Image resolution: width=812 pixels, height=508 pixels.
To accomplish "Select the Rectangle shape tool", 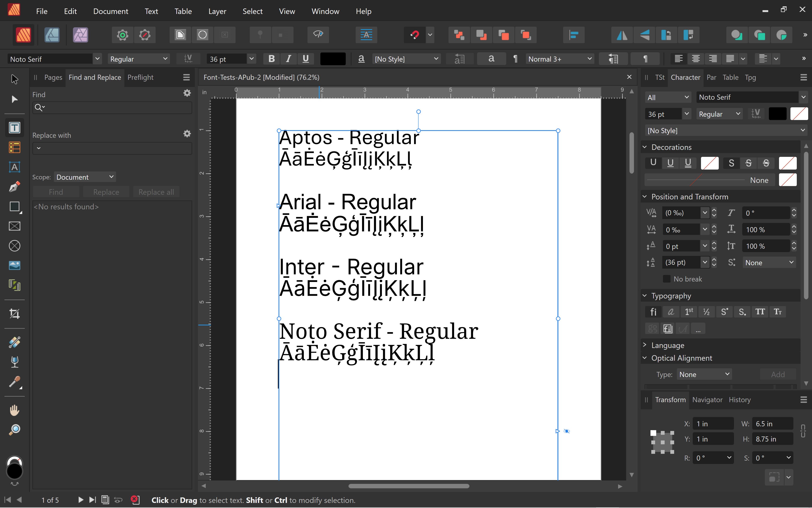I will point(14,207).
